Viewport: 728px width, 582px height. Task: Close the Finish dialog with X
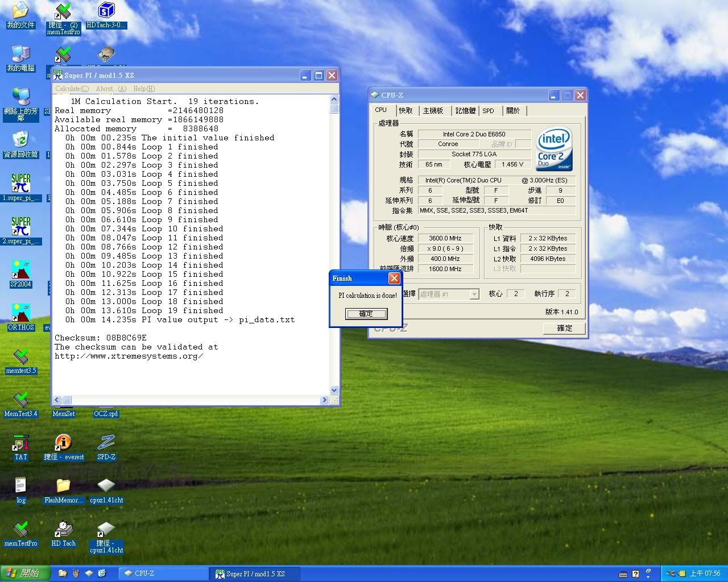394,278
